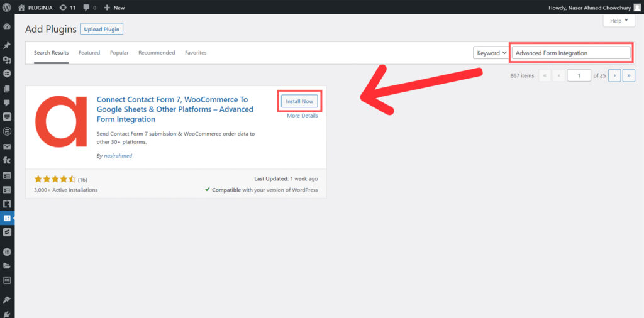
Task: Open the WordPress logo menu
Action: pyautogui.click(x=6, y=7)
